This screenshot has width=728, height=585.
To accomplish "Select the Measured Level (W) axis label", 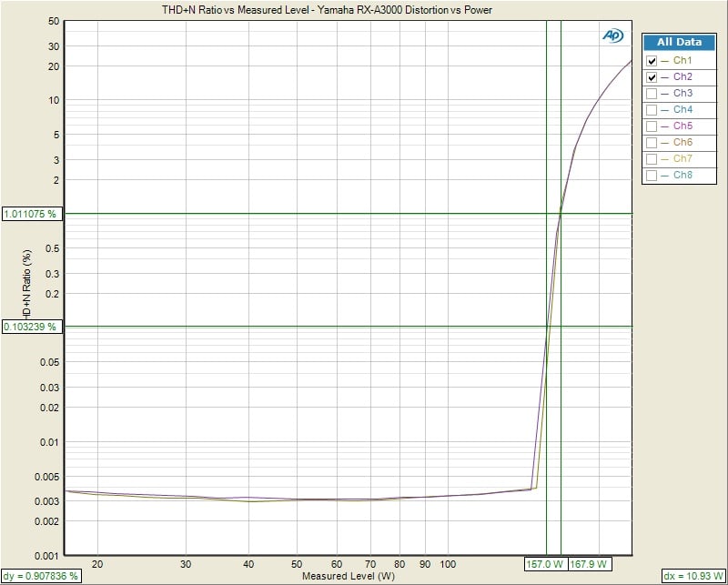I will pos(349,576).
